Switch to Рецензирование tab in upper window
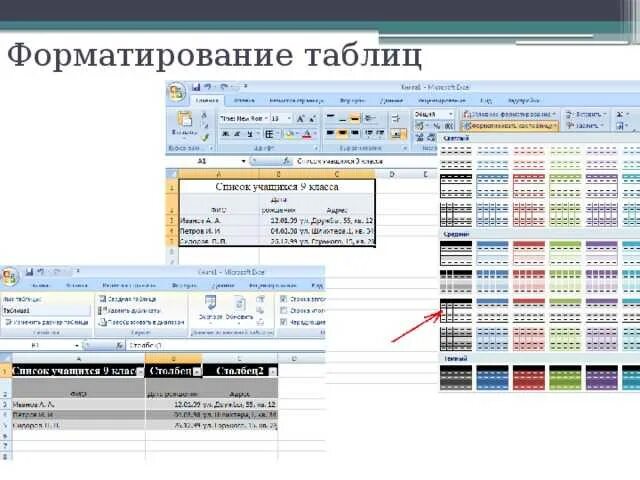 (x=441, y=100)
